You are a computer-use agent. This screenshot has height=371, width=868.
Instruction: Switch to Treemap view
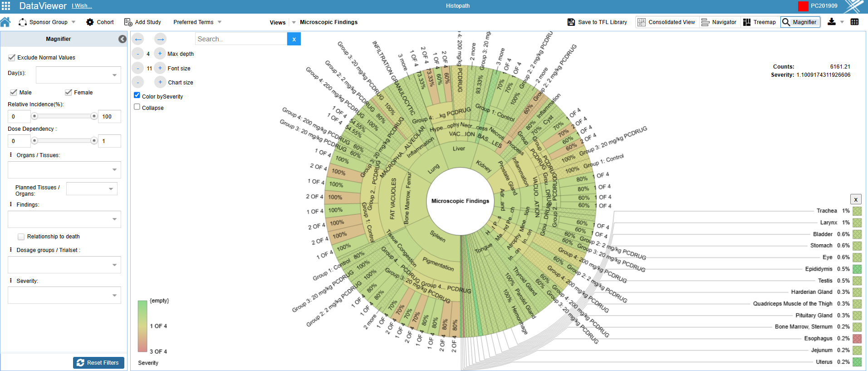point(759,22)
